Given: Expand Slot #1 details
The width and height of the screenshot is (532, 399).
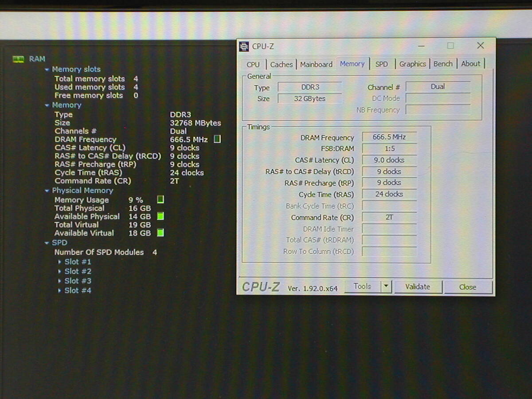Looking at the screenshot, I should click(60, 262).
